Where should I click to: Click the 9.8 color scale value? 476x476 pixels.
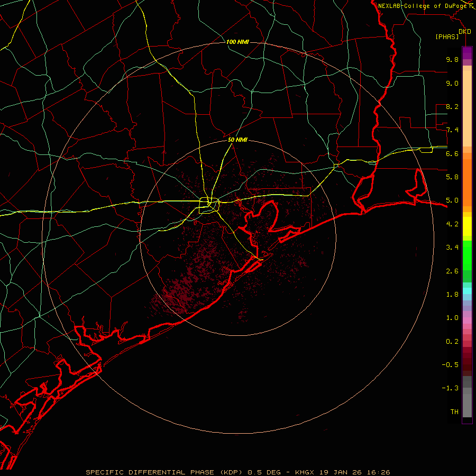click(452, 60)
